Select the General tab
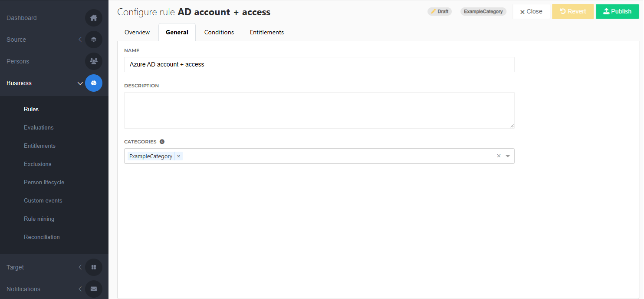 [x=177, y=32]
